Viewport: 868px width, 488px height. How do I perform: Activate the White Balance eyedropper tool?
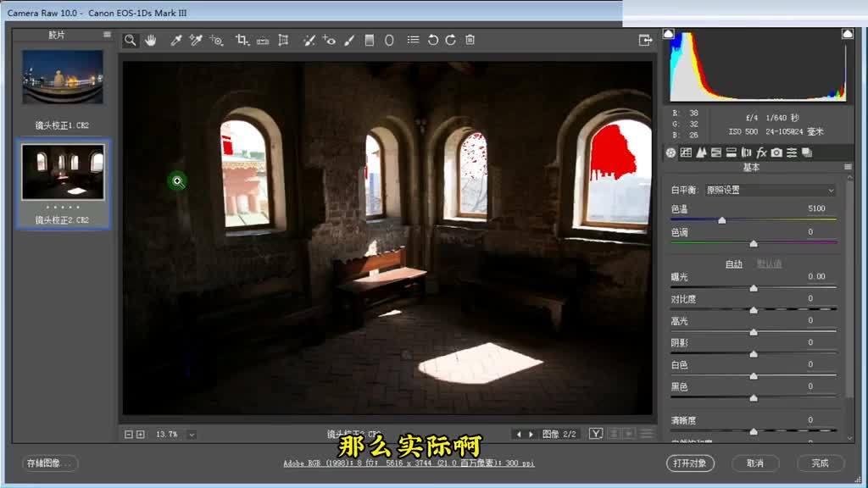click(176, 39)
